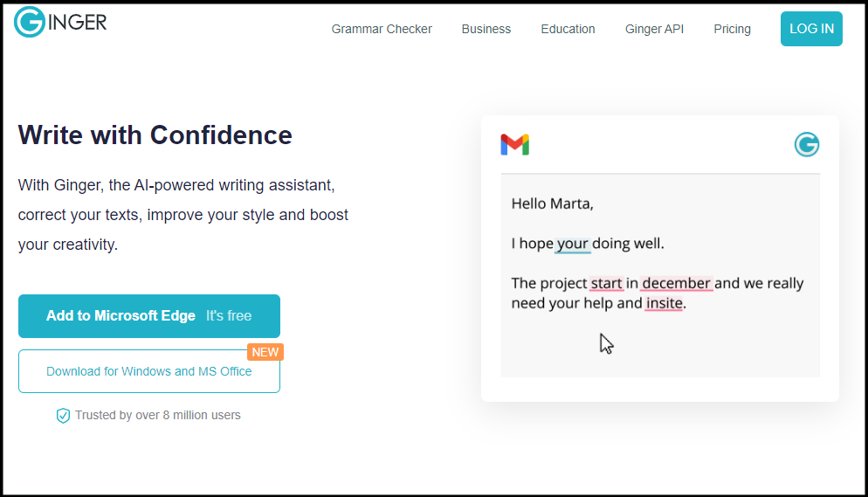Screen dimensions: 868x497
Task: Go to the Business page
Action: pyautogui.click(x=486, y=29)
